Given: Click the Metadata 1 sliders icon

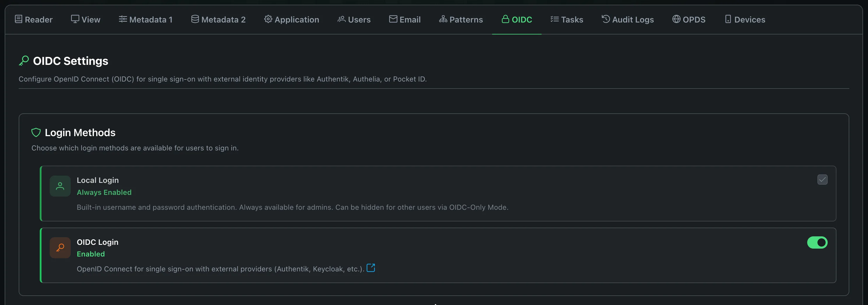Looking at the screenshot, I should pos(123,19).
